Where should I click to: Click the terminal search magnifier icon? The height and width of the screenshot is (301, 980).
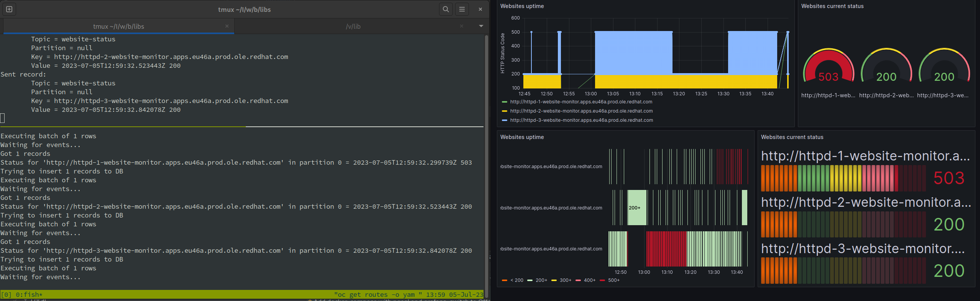click(446, 9)
